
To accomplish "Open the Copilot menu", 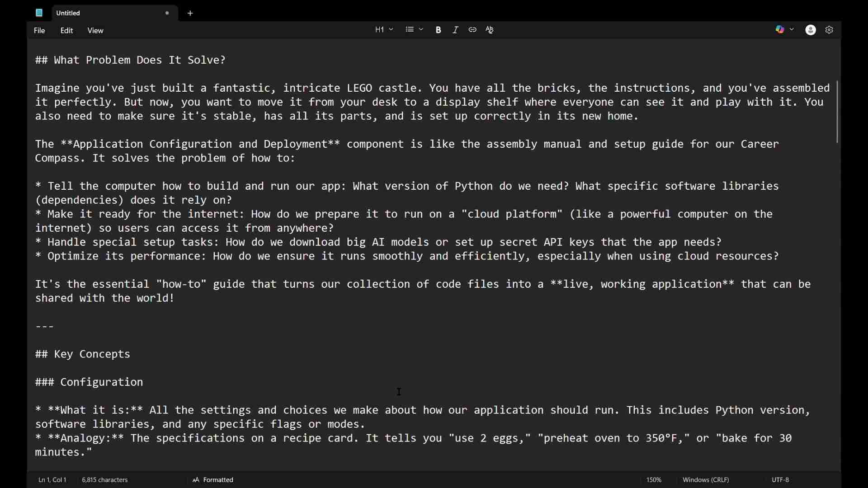I will 780,30.
